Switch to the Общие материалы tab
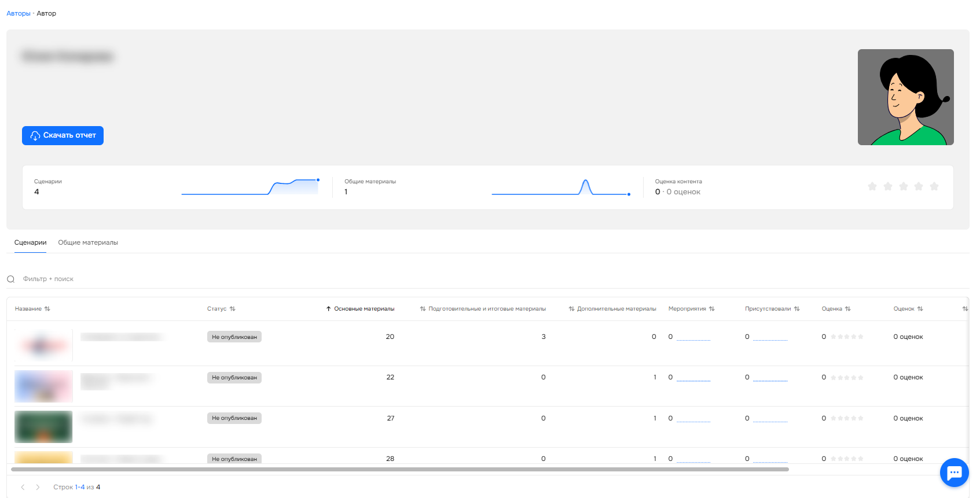980x498 pixels. pyautogui.click(x=88, y=243)
